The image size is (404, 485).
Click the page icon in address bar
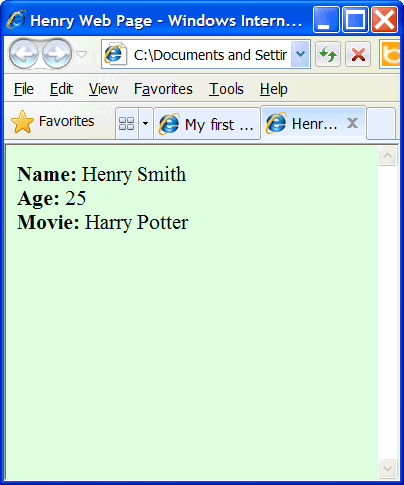point(115,54)
